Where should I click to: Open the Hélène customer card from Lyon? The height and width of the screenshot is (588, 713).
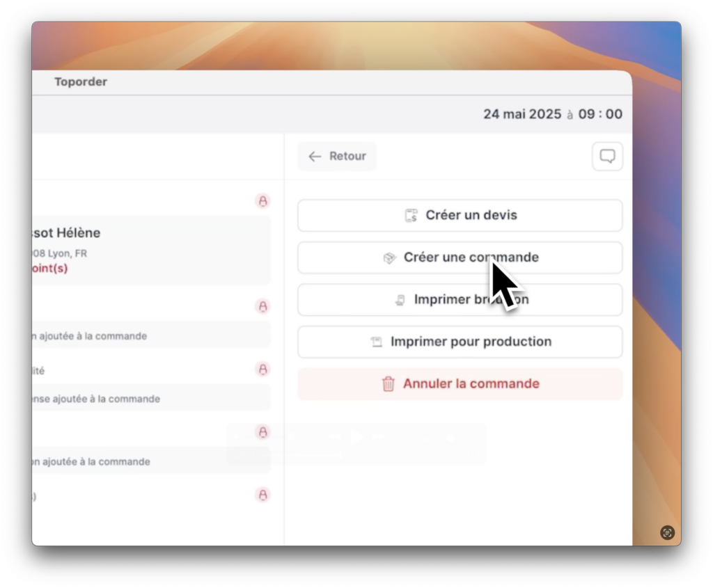tap(150, 250)
